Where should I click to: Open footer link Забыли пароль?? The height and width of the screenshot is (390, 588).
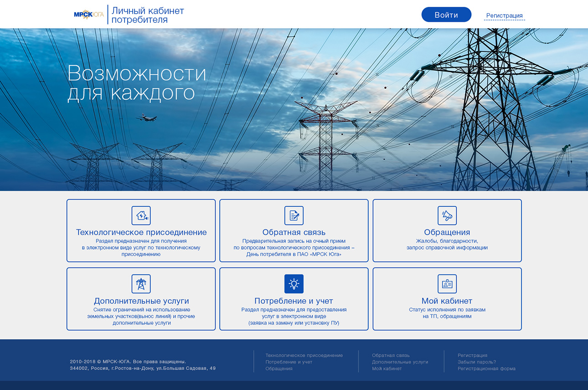click(477, 362)
